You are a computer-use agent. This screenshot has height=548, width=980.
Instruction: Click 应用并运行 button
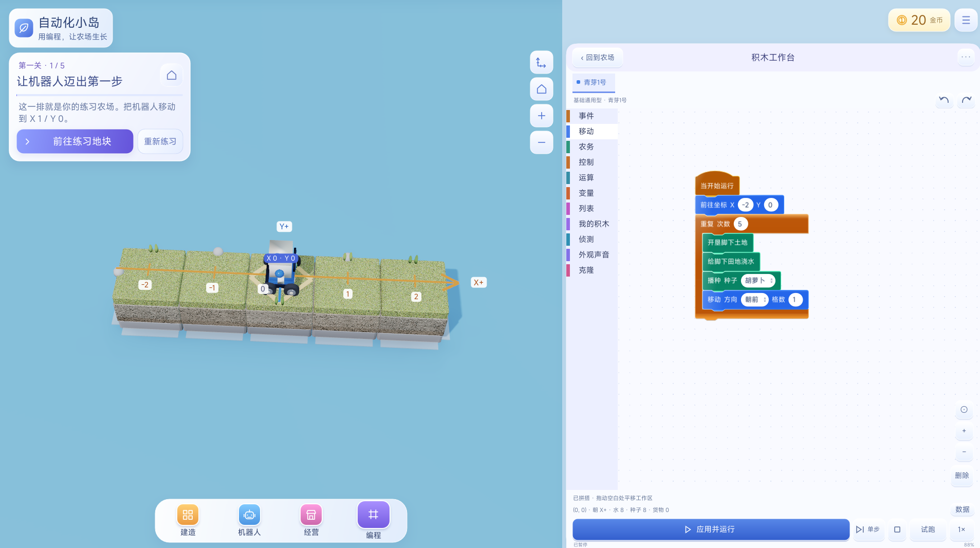point(711,529)
